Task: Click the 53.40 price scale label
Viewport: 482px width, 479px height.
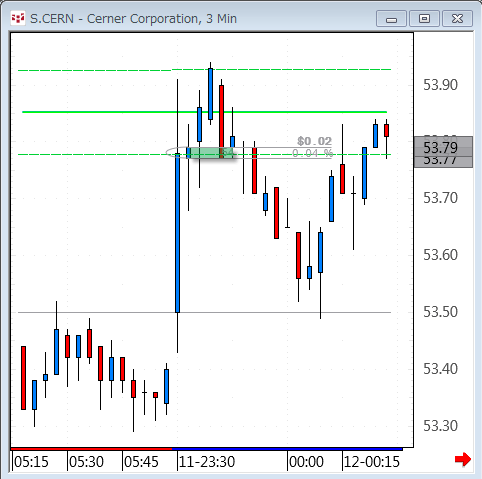Action: click(440, 369)
